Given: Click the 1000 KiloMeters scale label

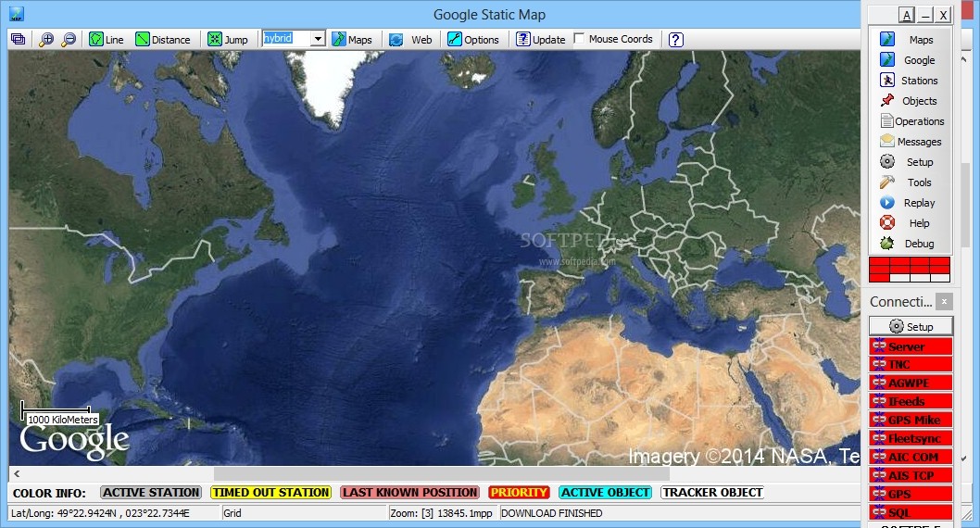Looking at the screenshot, I should 63,420.
